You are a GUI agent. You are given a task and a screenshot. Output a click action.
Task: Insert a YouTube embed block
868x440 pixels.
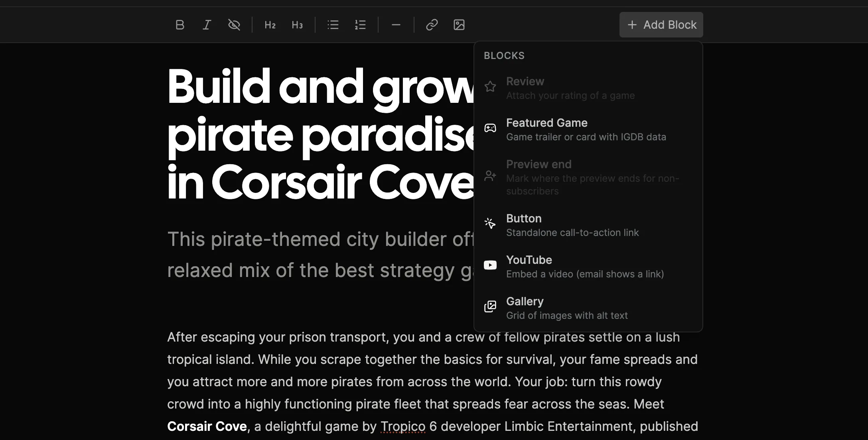click(x=588, y=267)
